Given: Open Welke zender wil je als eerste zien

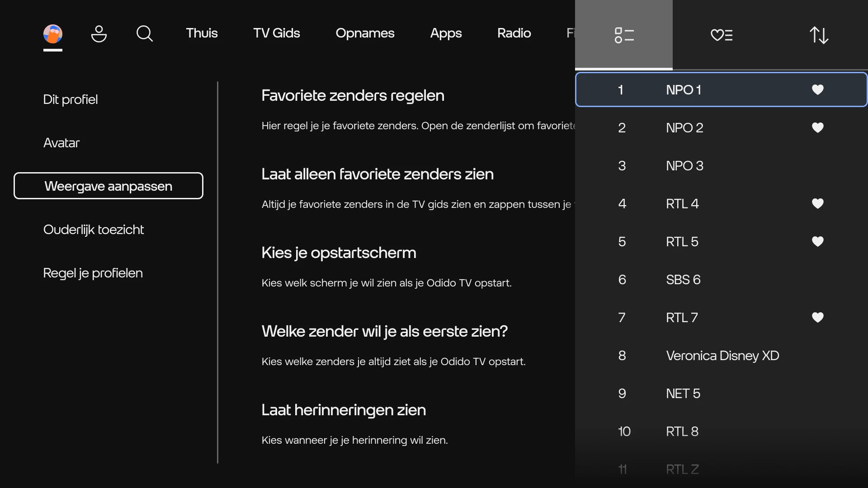Looking at the screenshot, I should pos(384,331).
